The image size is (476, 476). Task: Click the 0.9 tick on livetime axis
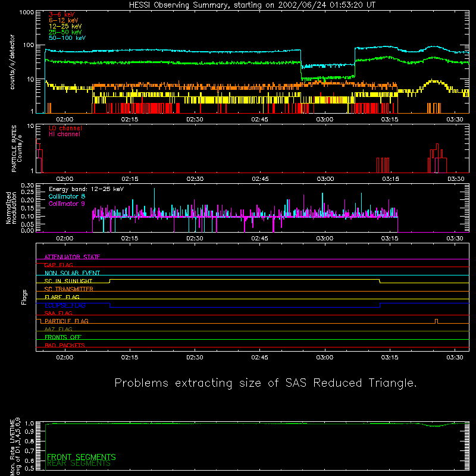[29, 431]
